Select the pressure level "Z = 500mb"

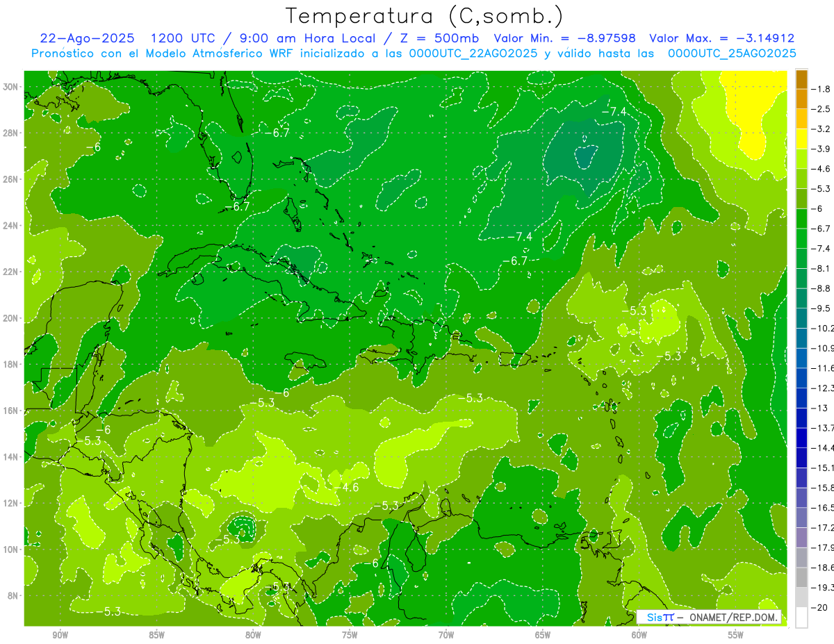click(437, 38)
